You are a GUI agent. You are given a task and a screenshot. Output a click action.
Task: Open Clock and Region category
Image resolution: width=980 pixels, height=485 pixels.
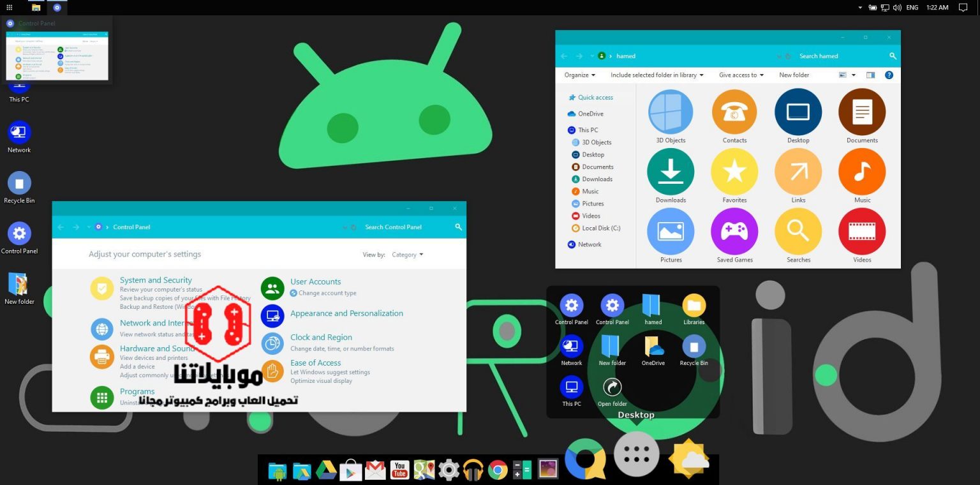tap(321, 338)
